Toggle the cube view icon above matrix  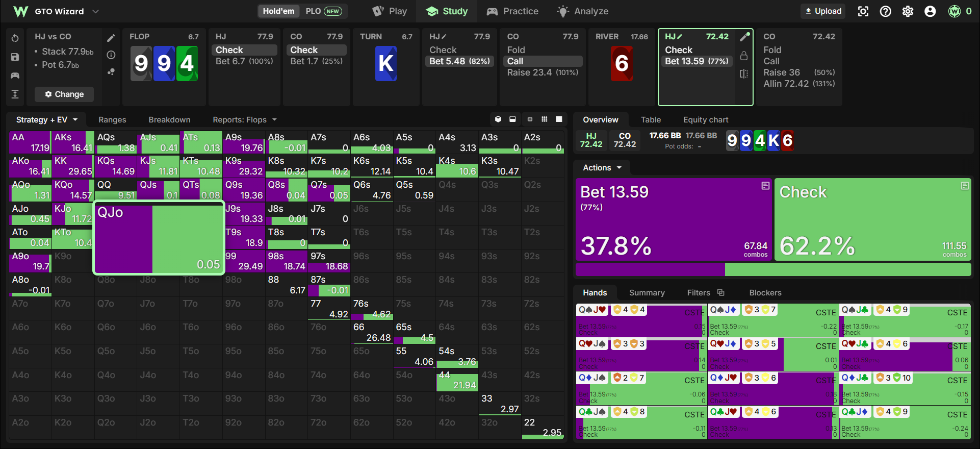(498, 119)
